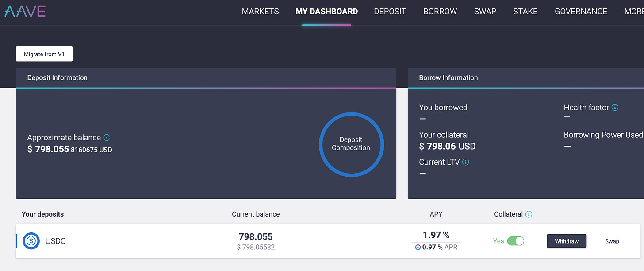Go to the Deposit page

(x=390, y=12)
